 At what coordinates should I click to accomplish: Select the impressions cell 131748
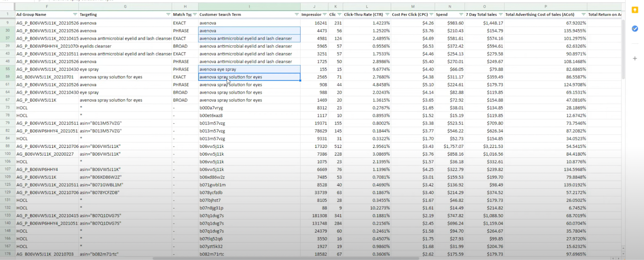pyautogui.click(x=314, y=223)
